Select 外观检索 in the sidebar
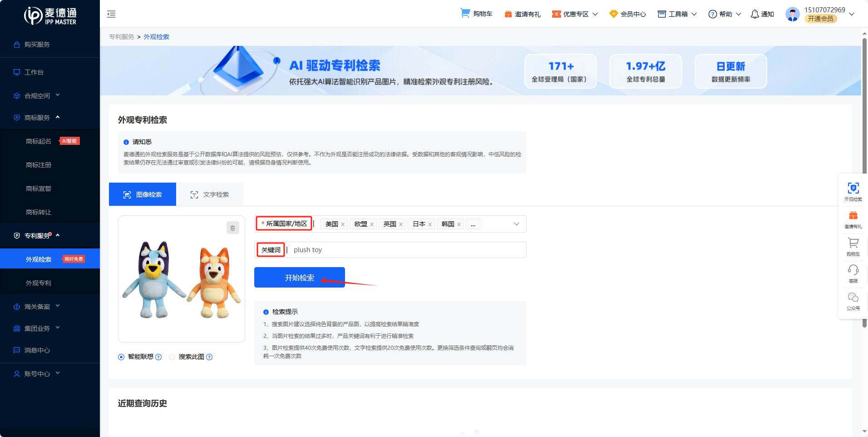Image resolution: width=868 pixels, height=437 pixels. point(50,259)
